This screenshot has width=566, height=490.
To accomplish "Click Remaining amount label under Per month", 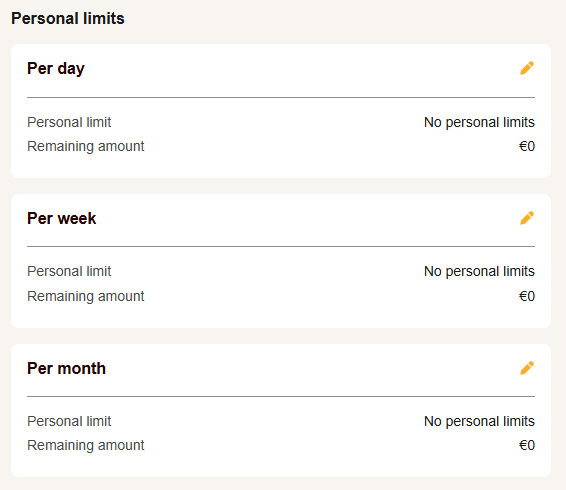I will click(86, 445).
